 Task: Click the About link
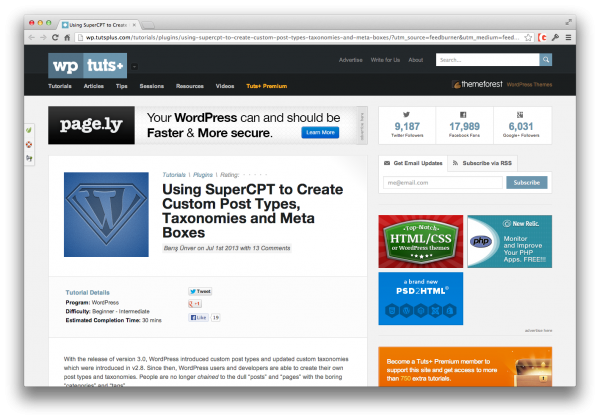tap(416, 60)
